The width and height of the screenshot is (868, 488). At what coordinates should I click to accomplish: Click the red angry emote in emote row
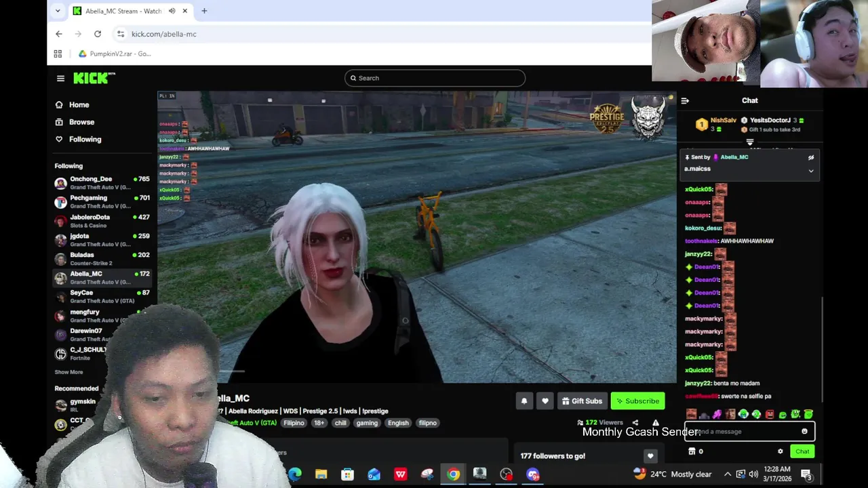click(769, 414)
